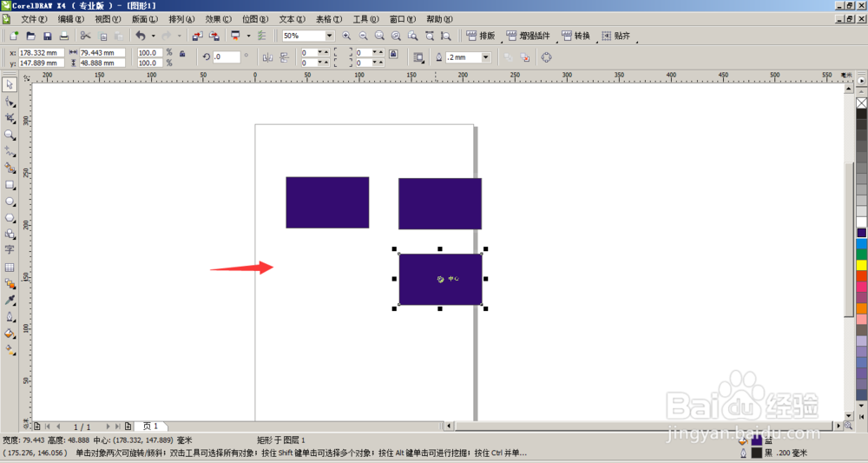Select the Outline pen tool

point(10,317)
